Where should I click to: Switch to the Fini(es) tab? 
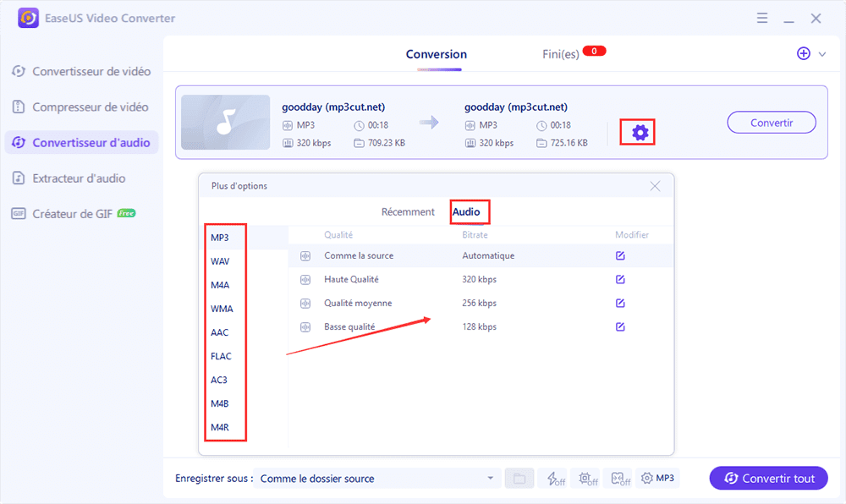[x=561, y=54]
